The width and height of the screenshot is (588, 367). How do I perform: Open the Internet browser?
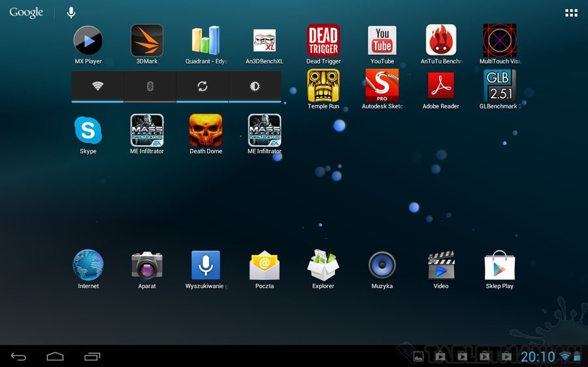88,265
